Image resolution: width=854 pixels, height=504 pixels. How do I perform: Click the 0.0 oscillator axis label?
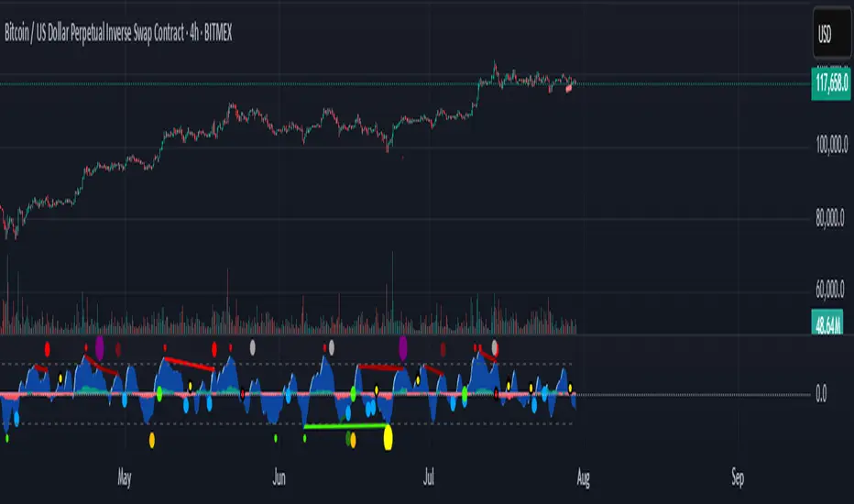click(x=821, y=393)
